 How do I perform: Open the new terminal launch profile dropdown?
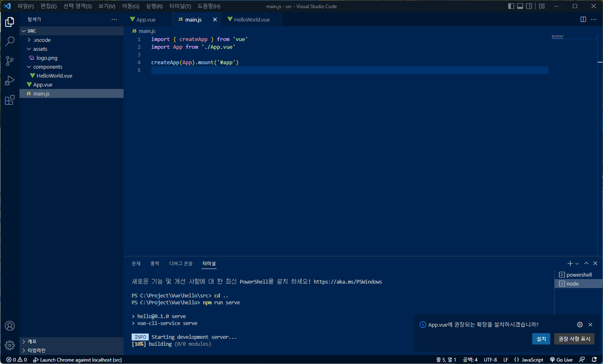point(577,264)
